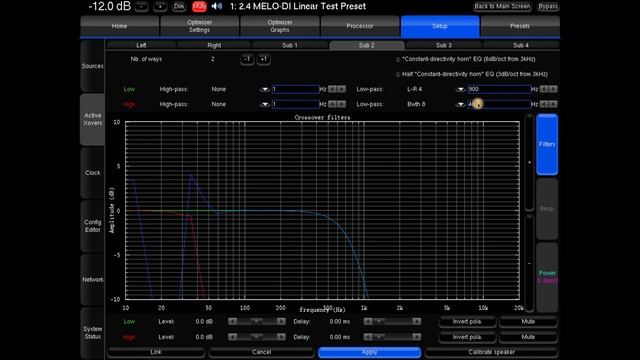Select the Sub 1 subtab
This screenshot has width=640, height=360.
pos(290,45)
